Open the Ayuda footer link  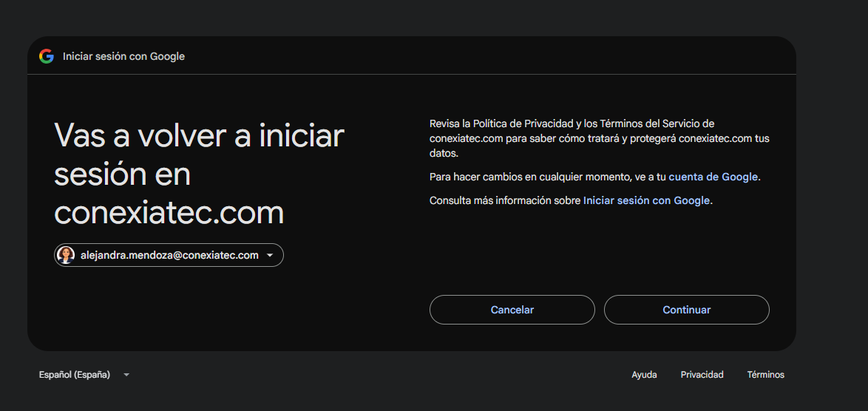(x=645, y=375)
